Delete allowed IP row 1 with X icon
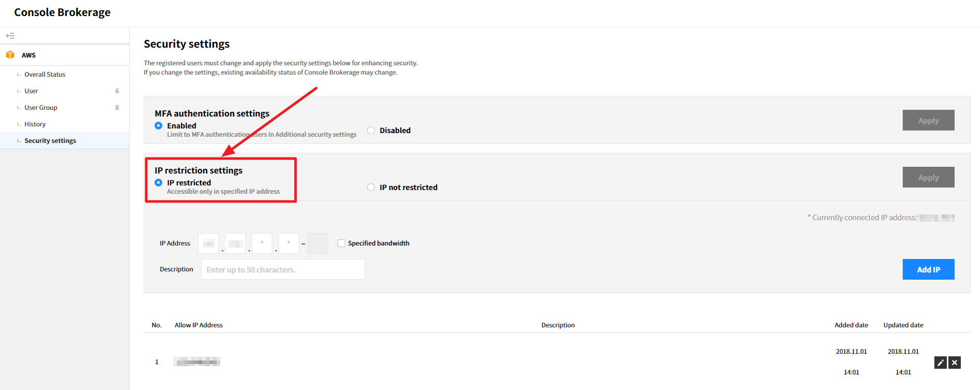The width and height of the screenshot is (980, 390). (955, 363)
